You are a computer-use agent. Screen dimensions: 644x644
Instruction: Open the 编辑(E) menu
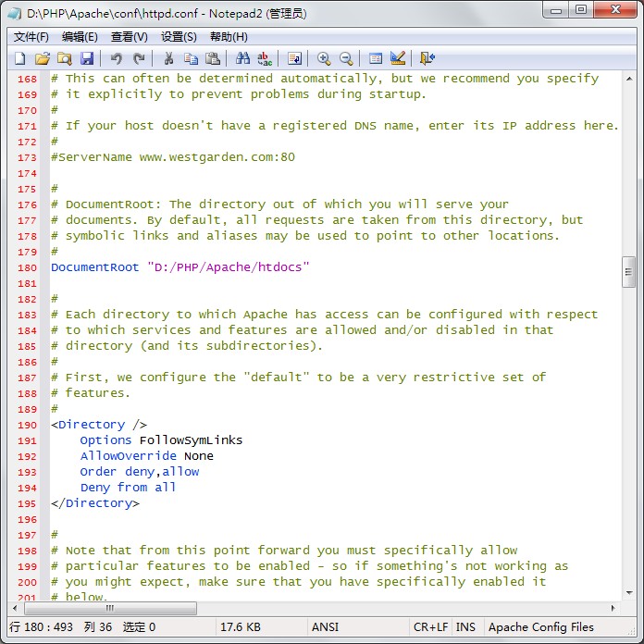click(80, 37)
